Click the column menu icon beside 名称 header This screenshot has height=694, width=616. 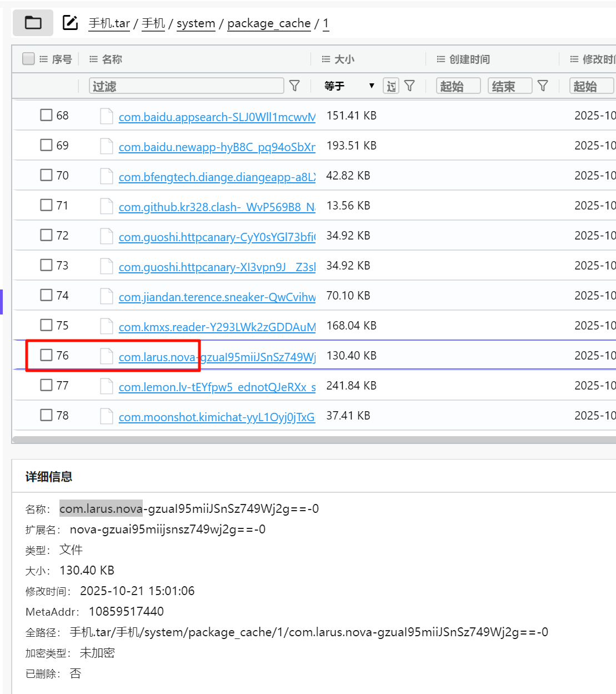click(x=93, y=59)
